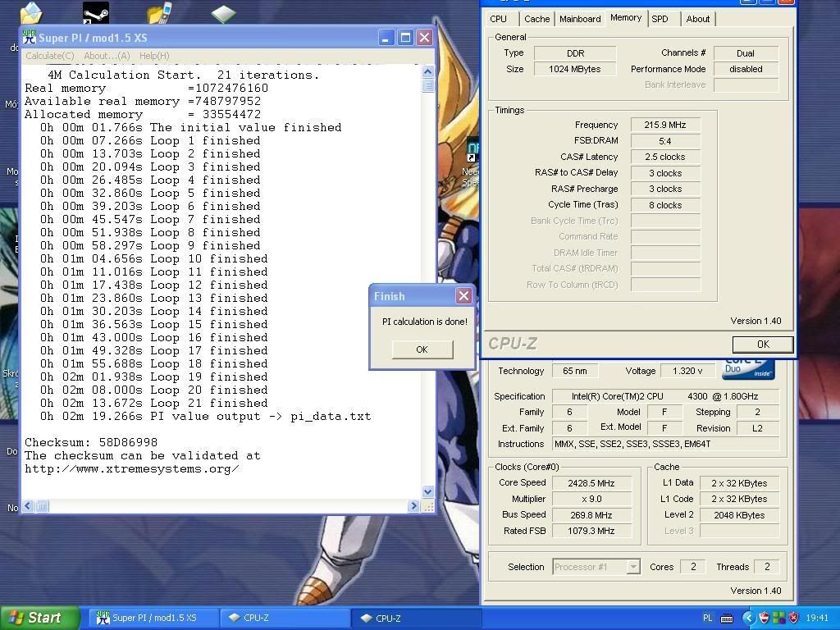
Task: Click the Channels # field showing Dual
Action: point(746,53)
